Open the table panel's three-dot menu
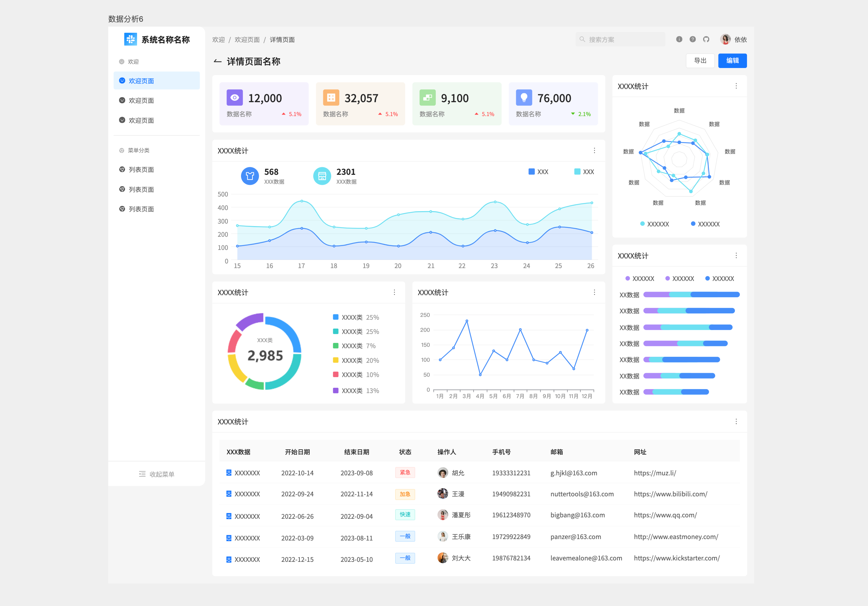This screenshot has width=868, height=606. (x=736, y=422)
